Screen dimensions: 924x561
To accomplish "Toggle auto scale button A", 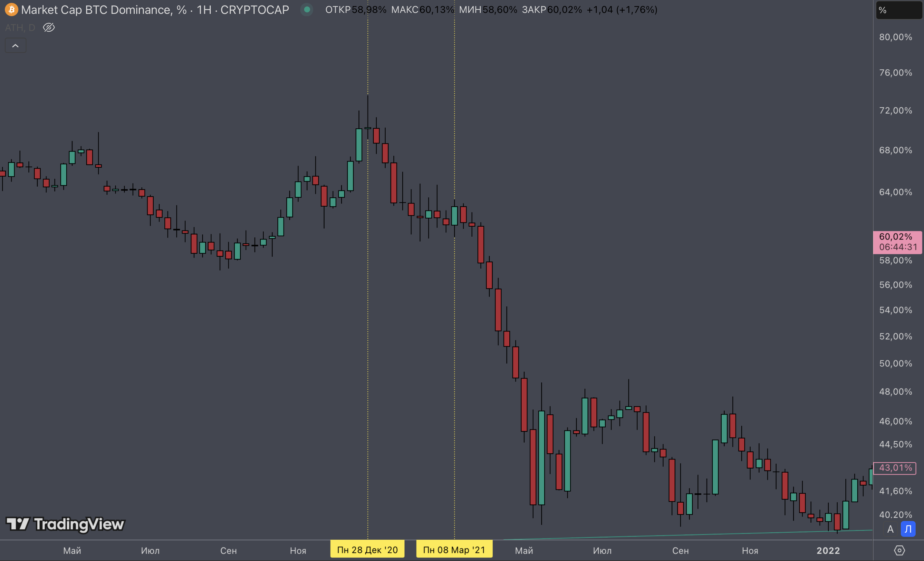I will (890, 529).
